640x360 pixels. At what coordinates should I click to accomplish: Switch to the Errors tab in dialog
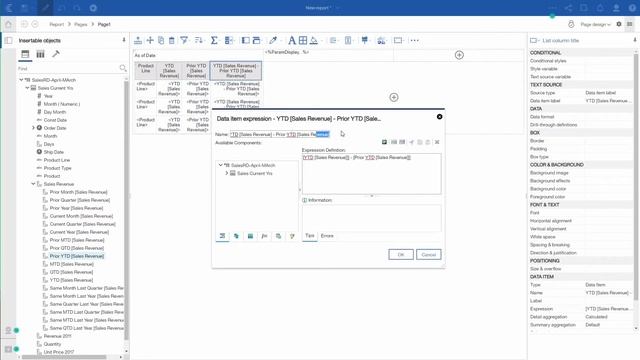(327, 236)
